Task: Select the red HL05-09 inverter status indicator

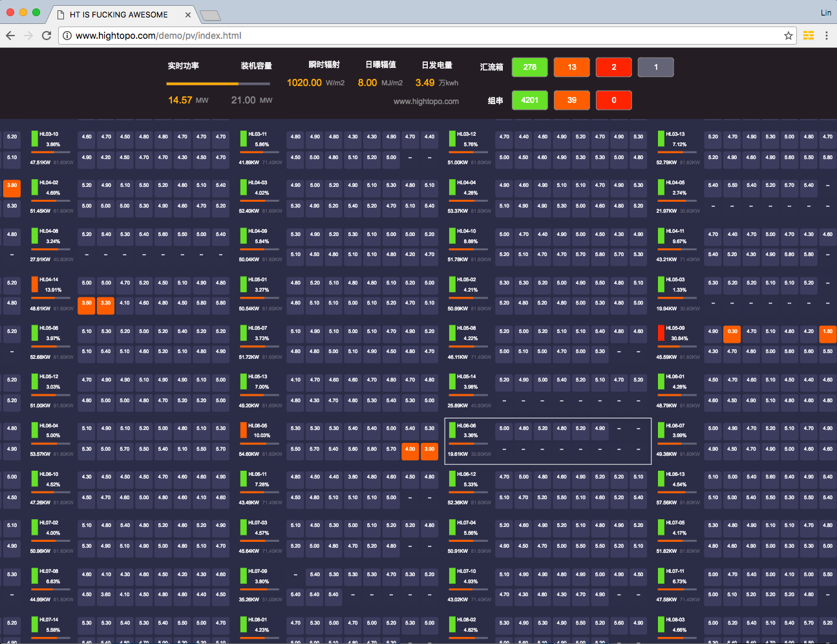Action: 661,332
